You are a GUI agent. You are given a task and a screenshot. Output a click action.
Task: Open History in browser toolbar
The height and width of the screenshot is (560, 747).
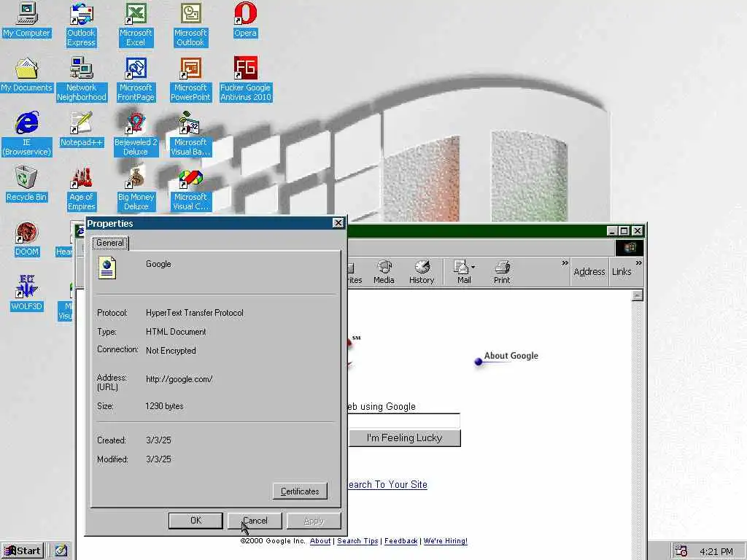point(422,273)
